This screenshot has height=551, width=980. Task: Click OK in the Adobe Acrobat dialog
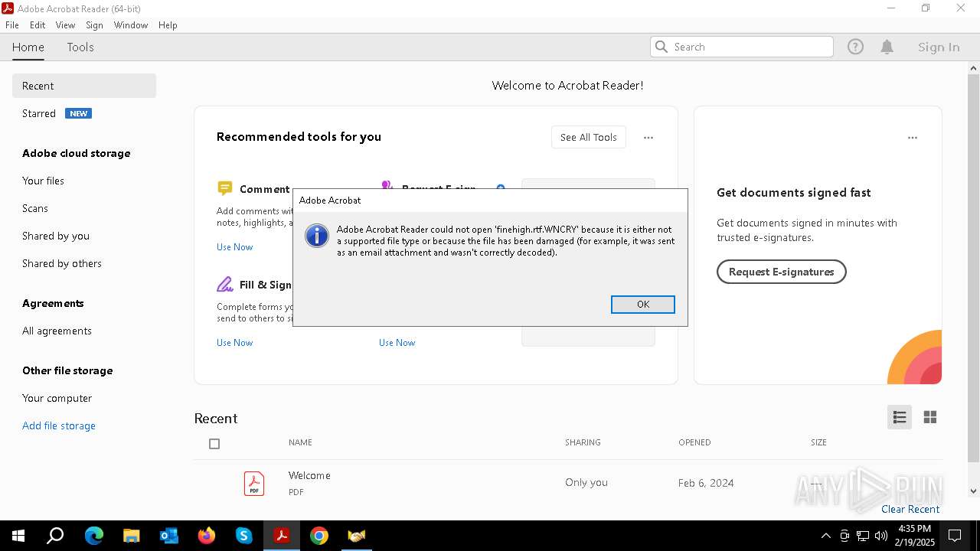pos(643,305)
